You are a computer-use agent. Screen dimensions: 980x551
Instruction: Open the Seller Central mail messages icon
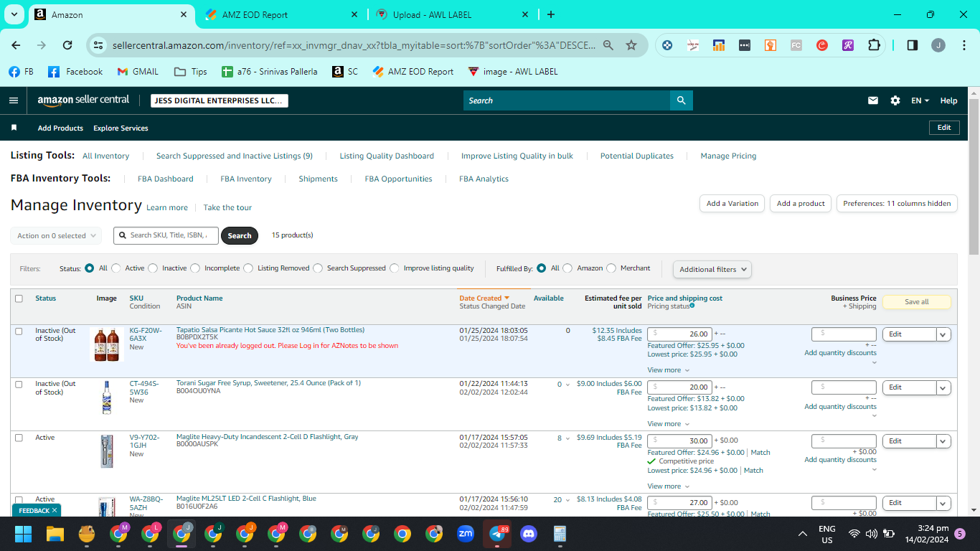tap(873, 100)
